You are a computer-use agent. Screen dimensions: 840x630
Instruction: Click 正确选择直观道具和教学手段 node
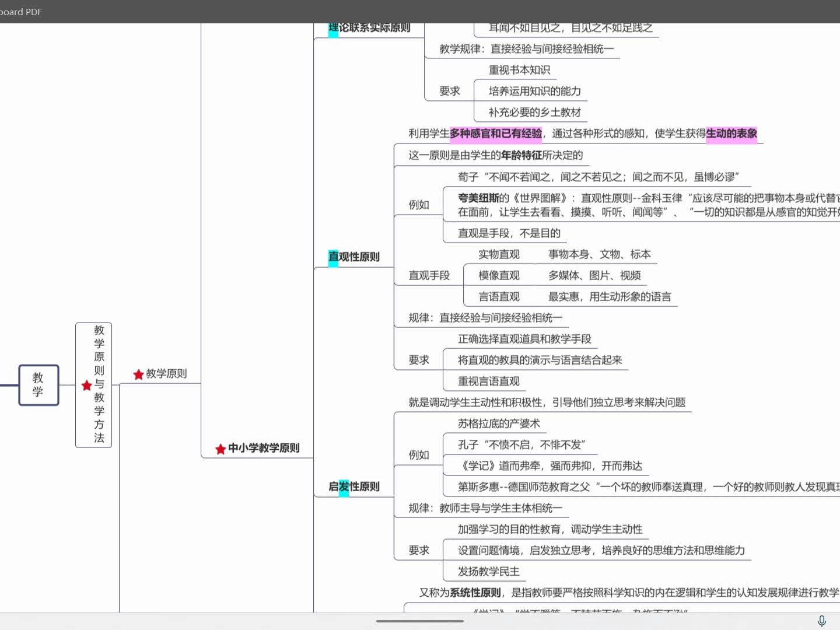click(524, 339)
